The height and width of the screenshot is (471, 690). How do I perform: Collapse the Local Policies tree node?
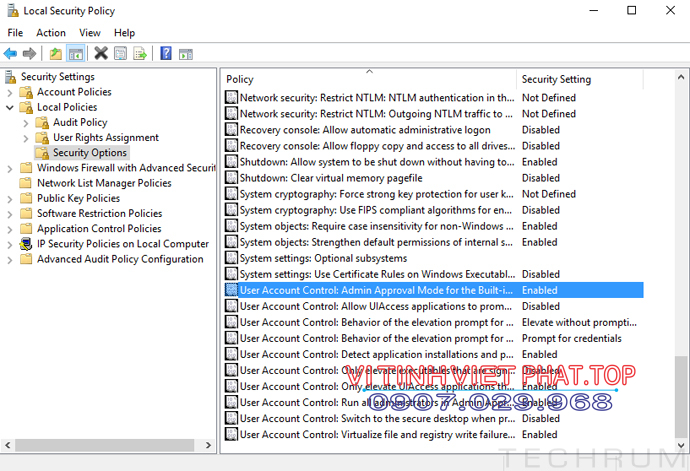point(10,107)
